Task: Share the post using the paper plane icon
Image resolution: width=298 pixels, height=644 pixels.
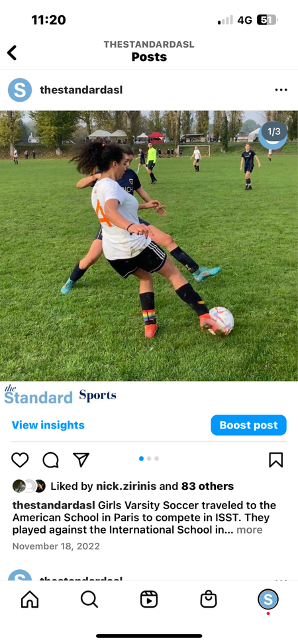Action: [x=81, y=460]
